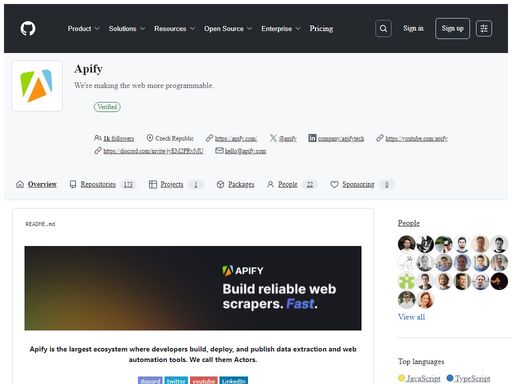Open the search magnifier in the header
This screenshot has width=512, height=384.
pyautogui.click(x=383, y=29)
